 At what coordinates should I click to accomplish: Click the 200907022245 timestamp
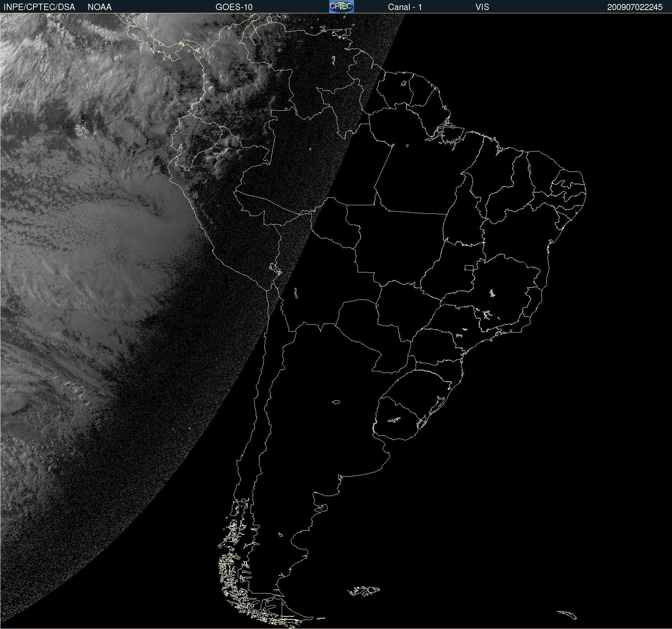coord(635,7)
